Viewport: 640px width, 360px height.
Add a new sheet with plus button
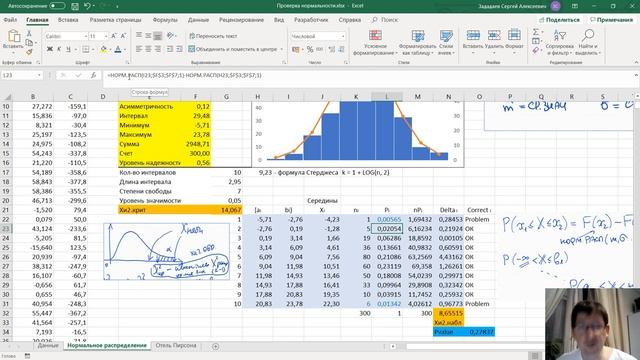[x=216, y=346]
